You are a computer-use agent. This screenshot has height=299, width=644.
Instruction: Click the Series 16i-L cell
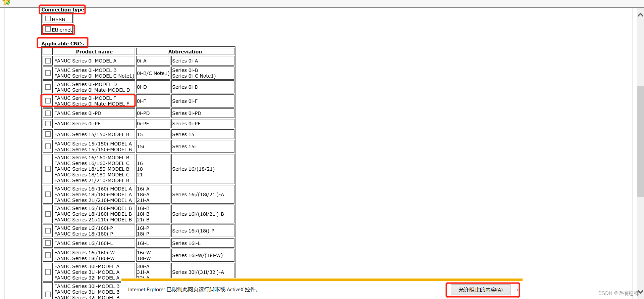(203, 243)
